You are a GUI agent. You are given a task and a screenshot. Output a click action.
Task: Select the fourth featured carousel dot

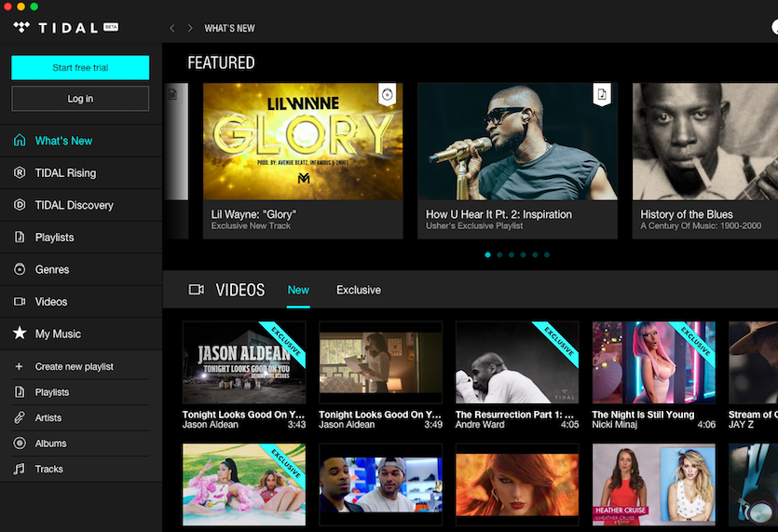click(x=524, y=254)
